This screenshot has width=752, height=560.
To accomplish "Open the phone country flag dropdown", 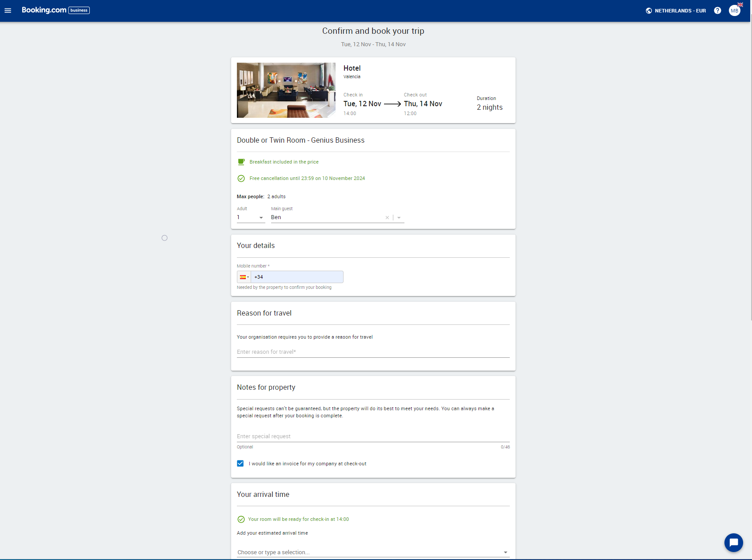I will click(244, 276).
